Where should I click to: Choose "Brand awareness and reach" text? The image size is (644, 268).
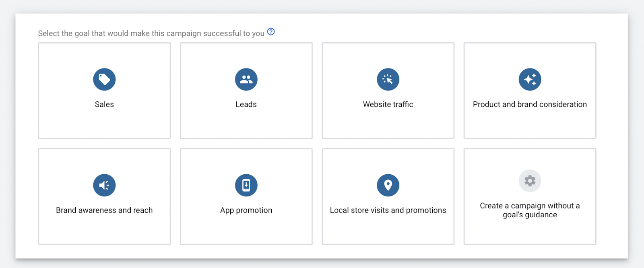click(x=104, y=210)
